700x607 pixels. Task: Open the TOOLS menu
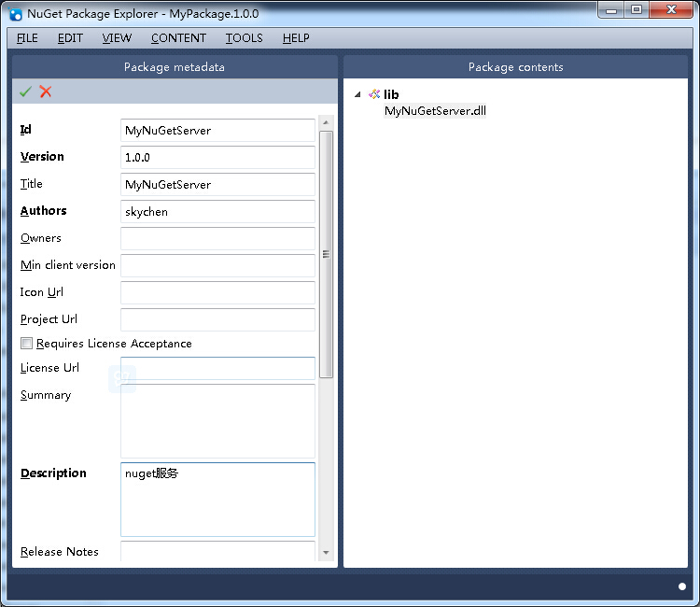click(244, 38)
